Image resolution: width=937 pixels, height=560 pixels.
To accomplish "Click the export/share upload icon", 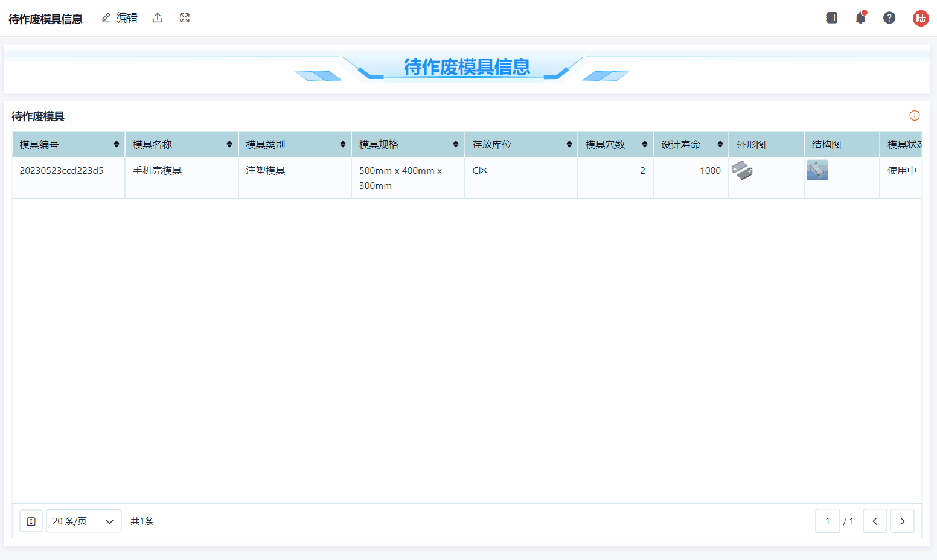I will [158, 18].
